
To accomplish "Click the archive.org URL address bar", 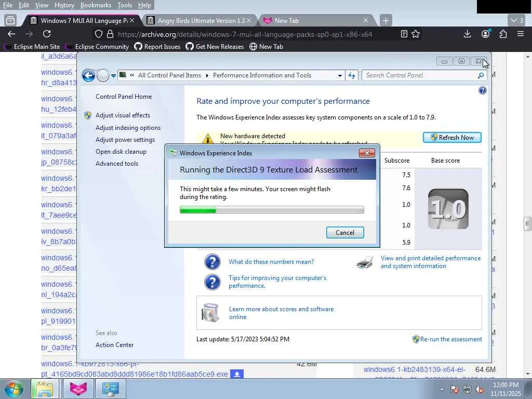I will click(x=245, y=34).
